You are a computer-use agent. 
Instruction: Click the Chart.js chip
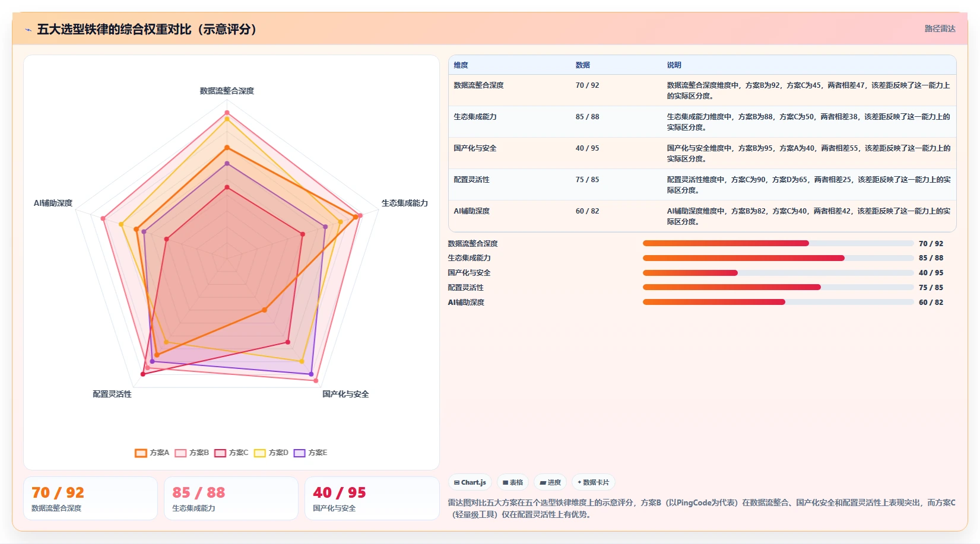click(470, 482)
